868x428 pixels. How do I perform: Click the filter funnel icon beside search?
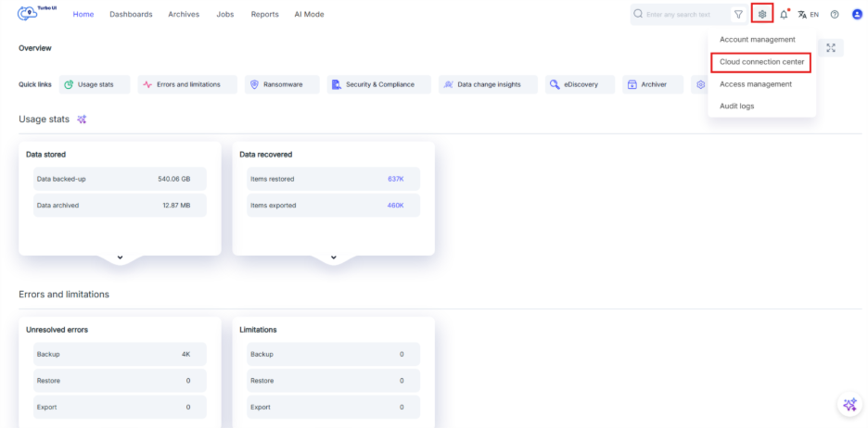click(x=738, y=15)
